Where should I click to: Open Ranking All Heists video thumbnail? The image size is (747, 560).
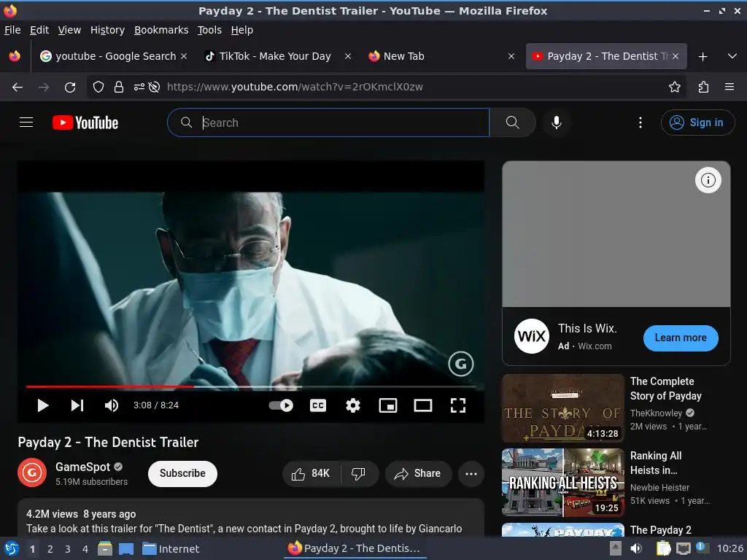click(563, 483)
